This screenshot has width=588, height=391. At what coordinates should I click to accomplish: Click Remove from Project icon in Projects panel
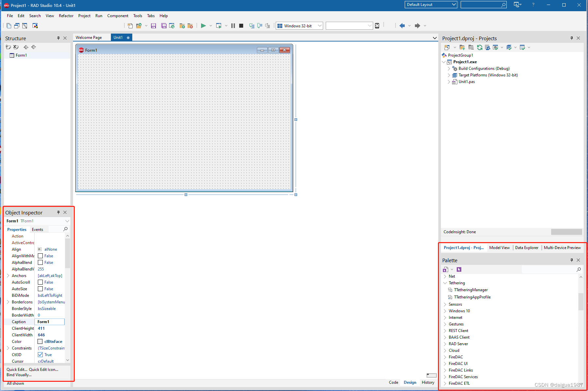[x=471, y=47]
